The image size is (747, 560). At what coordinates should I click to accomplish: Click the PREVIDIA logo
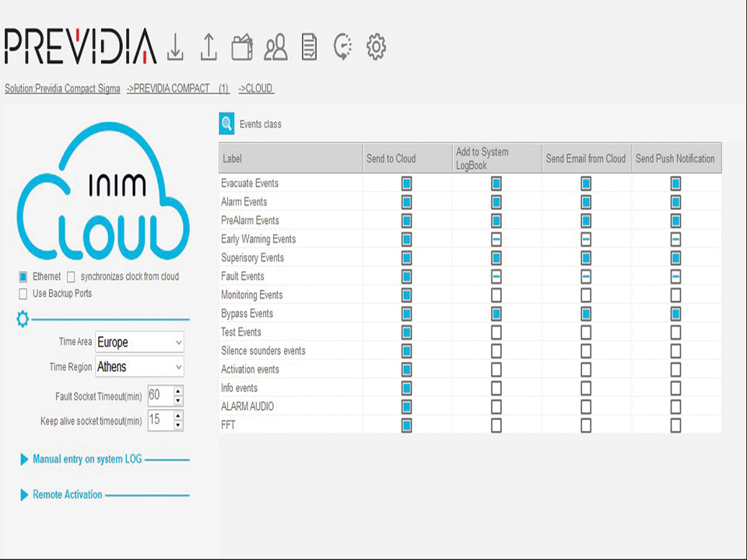coord(80,46)
